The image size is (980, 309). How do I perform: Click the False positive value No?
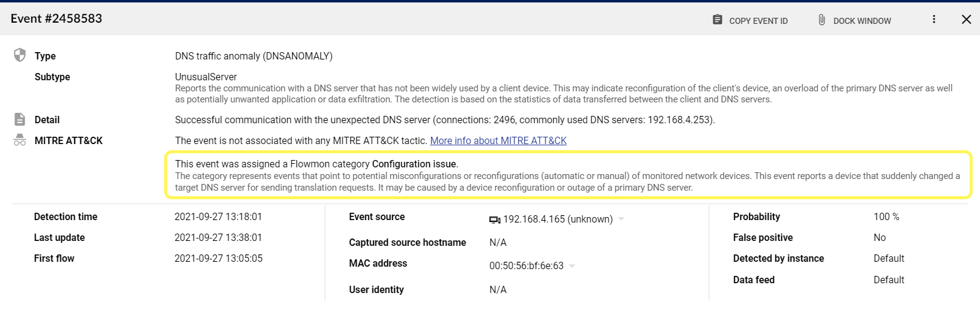880,237
